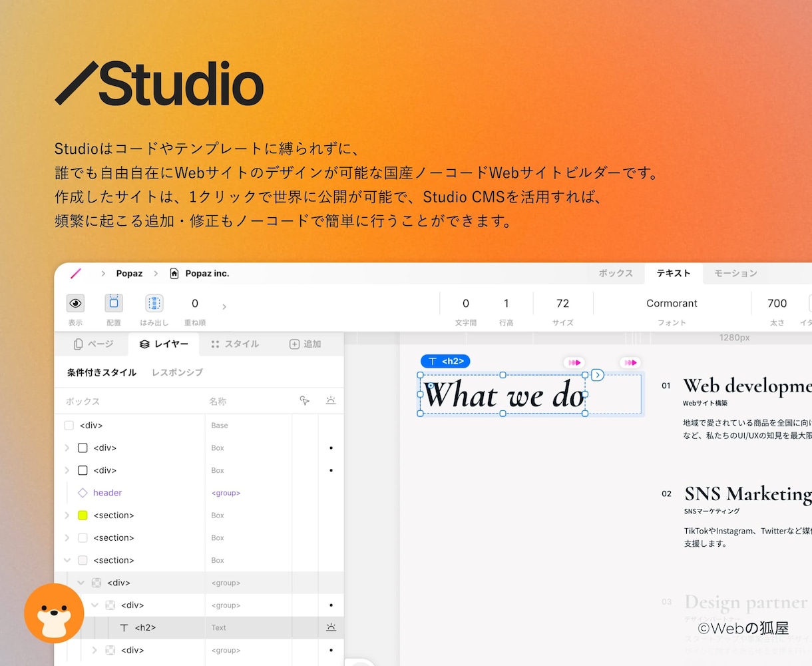Click the cursor icon in layer header
The width and height of the screenshot is (812, 666).
click(305, 400)
